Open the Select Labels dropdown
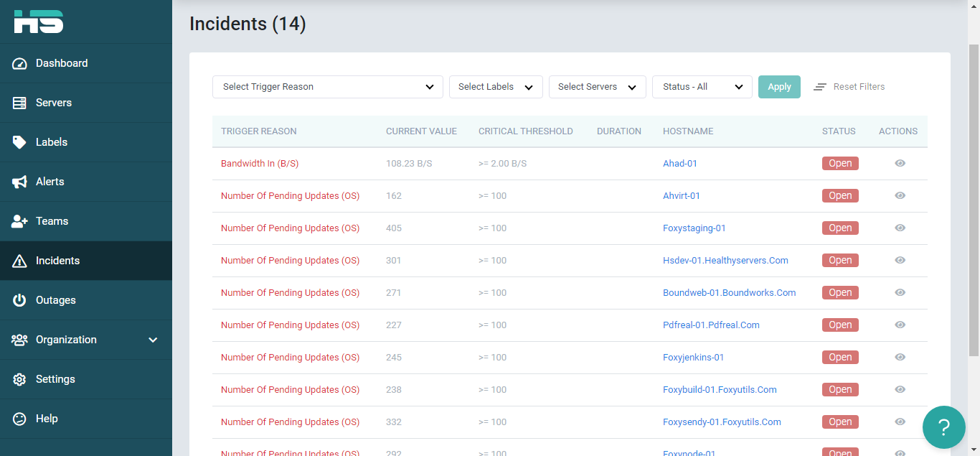This screenshot has width=980, height=456. [x=496, y=87]
